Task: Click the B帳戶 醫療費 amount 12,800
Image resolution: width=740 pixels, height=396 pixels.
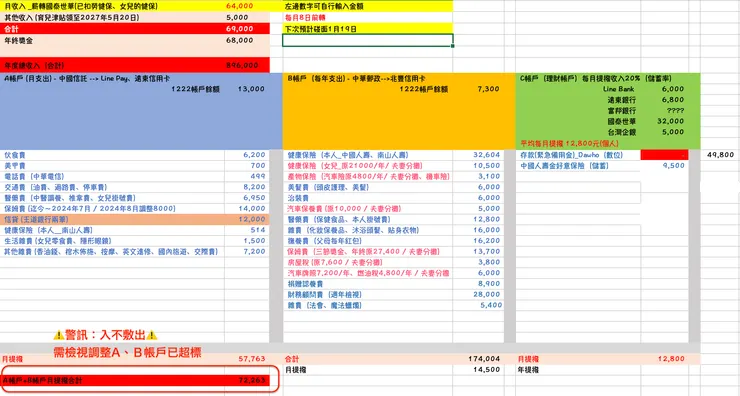Action: click(486, 219)
